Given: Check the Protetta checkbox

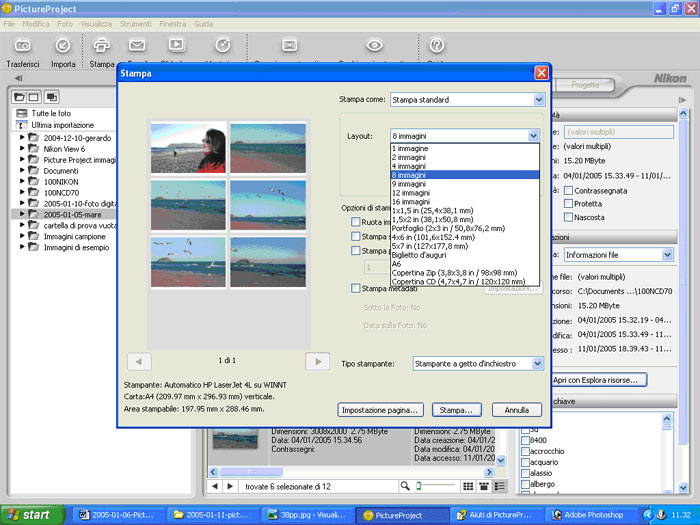Looking at the screenshot, I should pos(568,204).
